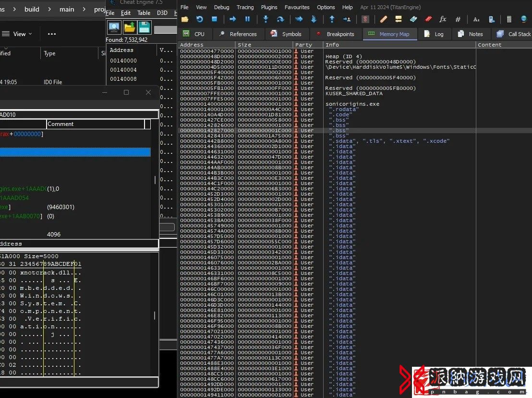
Task: Open the Scylla plugin icon
Action: tap(365, 19)
